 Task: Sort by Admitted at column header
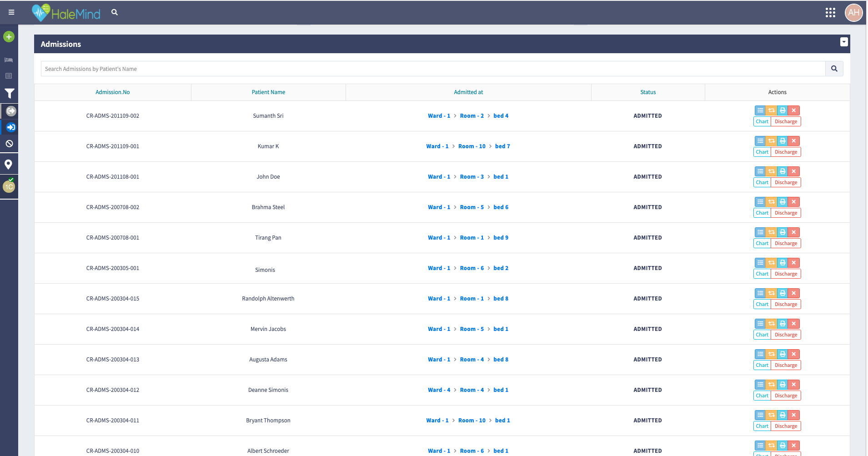pos(468,92)
